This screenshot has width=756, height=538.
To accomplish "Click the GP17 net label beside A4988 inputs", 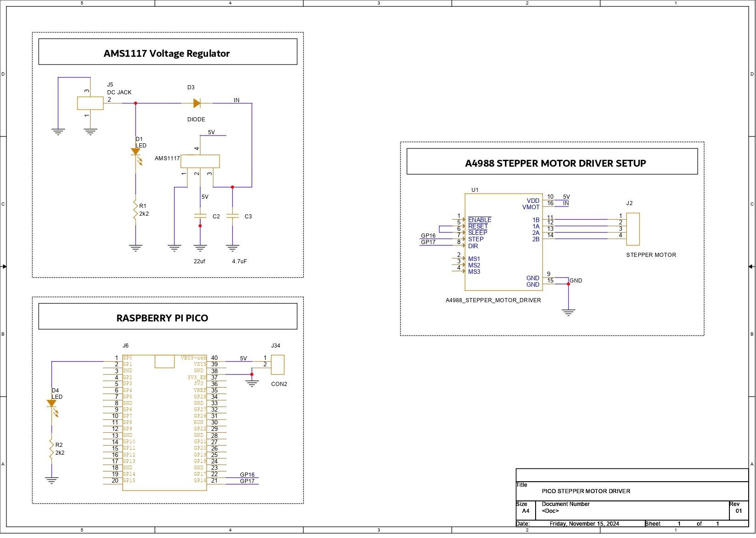I will (428, 242).
